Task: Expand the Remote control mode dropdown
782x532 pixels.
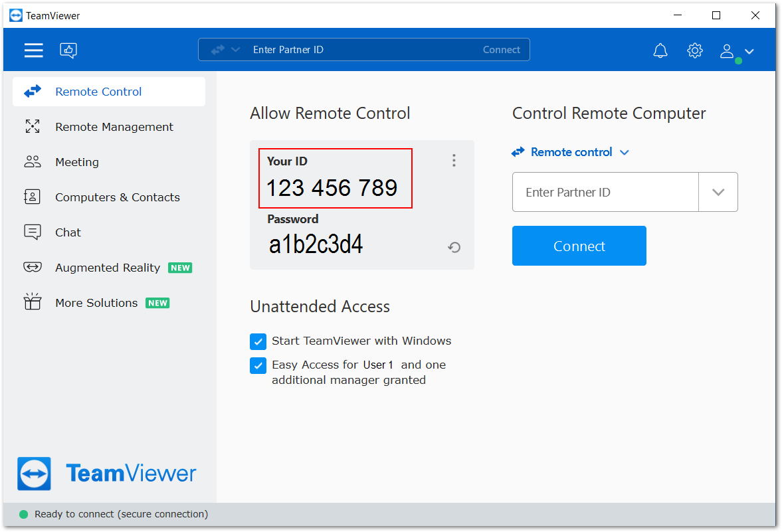Action: (570, 152)
